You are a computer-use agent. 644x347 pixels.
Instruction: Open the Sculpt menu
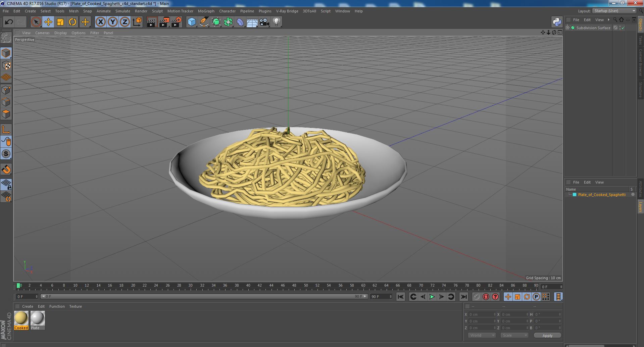pyautogui.click(x=157, y=11)
